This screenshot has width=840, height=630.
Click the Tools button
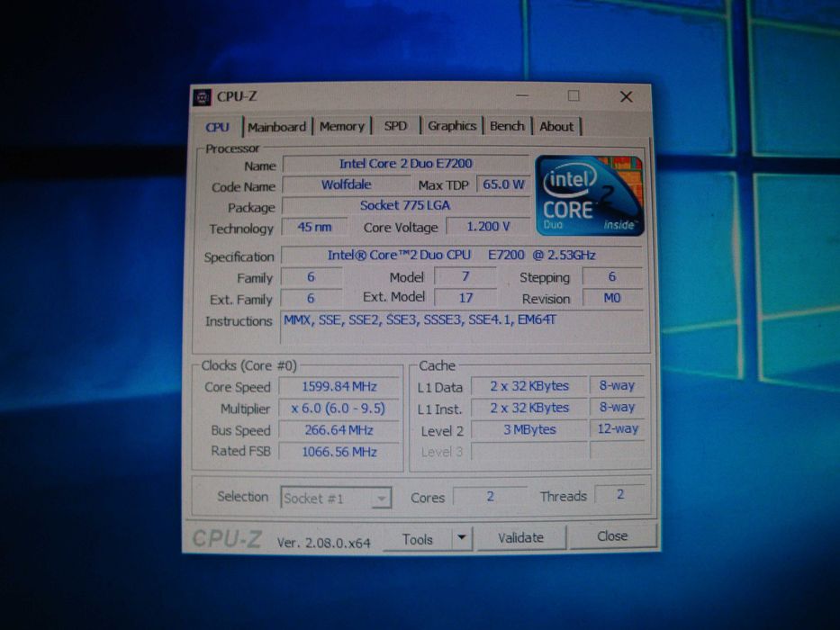[x=418, y=539]
